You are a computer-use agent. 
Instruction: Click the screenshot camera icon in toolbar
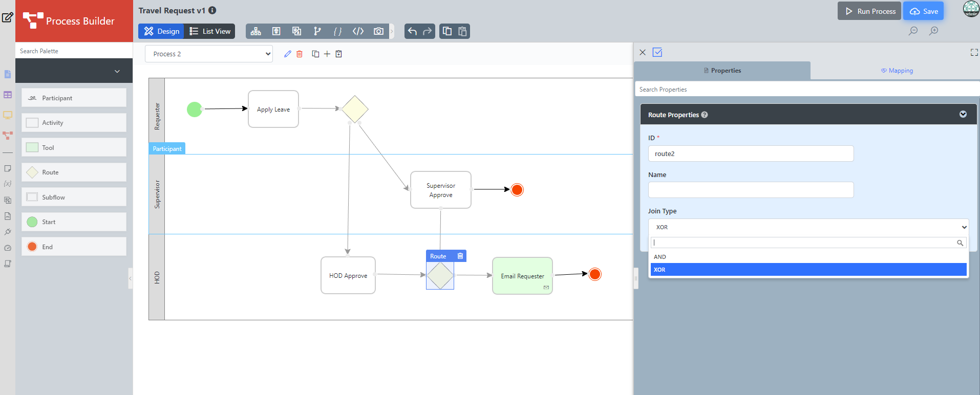tap(378, 31)
